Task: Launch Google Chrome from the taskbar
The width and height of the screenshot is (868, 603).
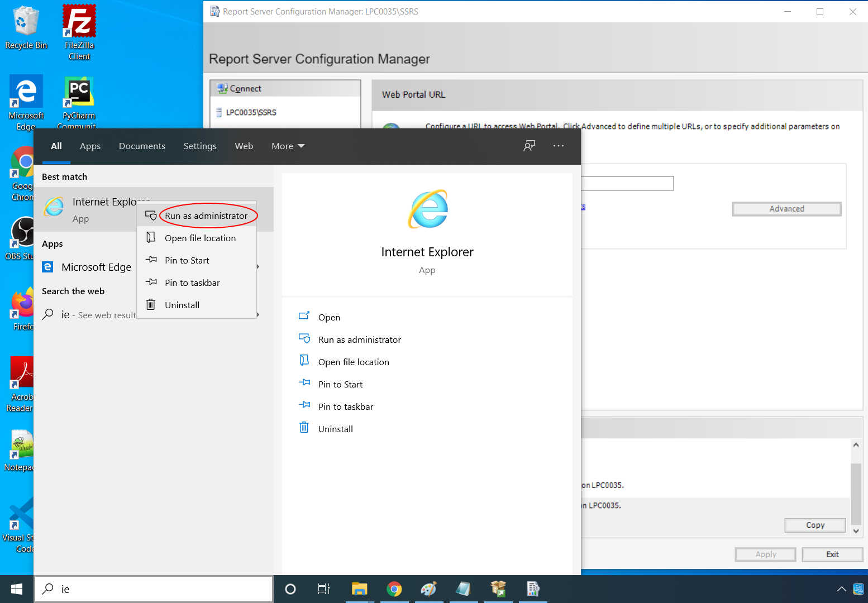Action: (394, 589)
